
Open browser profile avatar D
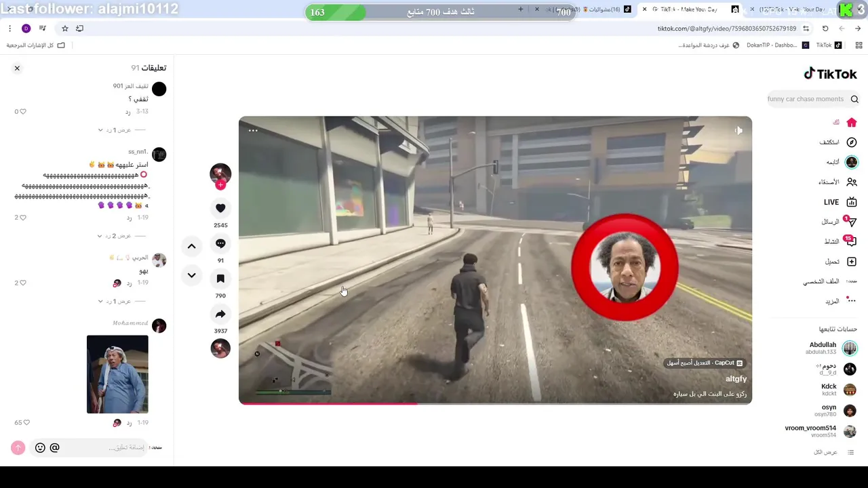pos(26,28)
